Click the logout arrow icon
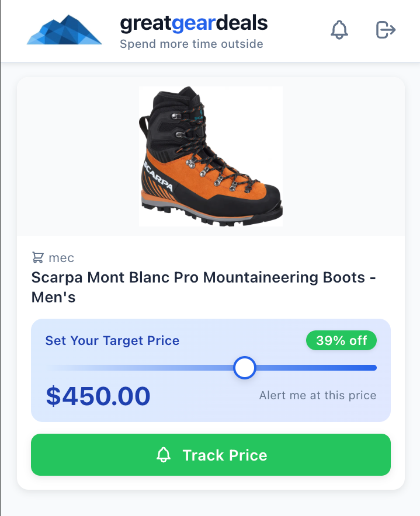The width and height of the screenshot is (420, 516). pyautogui.click(x=386, y=30)
